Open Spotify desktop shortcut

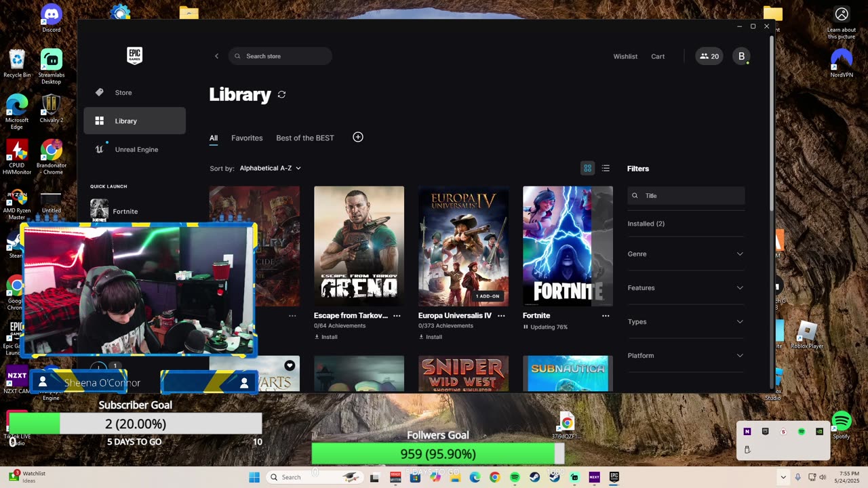(842, 425)
